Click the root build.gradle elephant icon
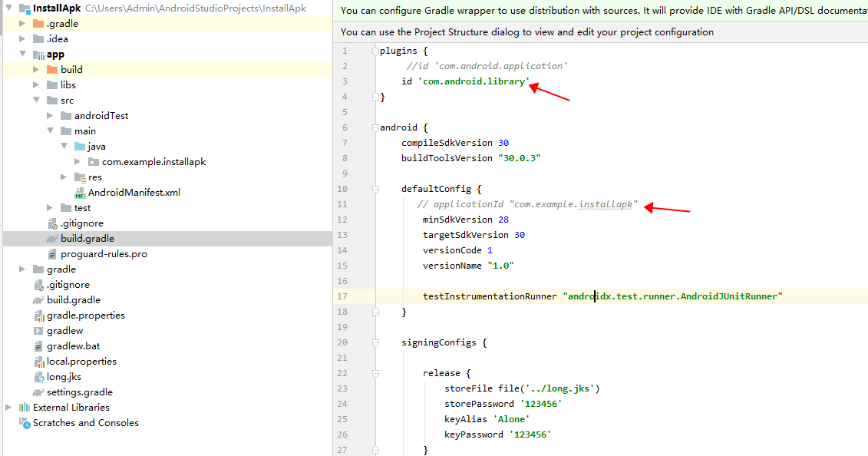 (38, 300)
